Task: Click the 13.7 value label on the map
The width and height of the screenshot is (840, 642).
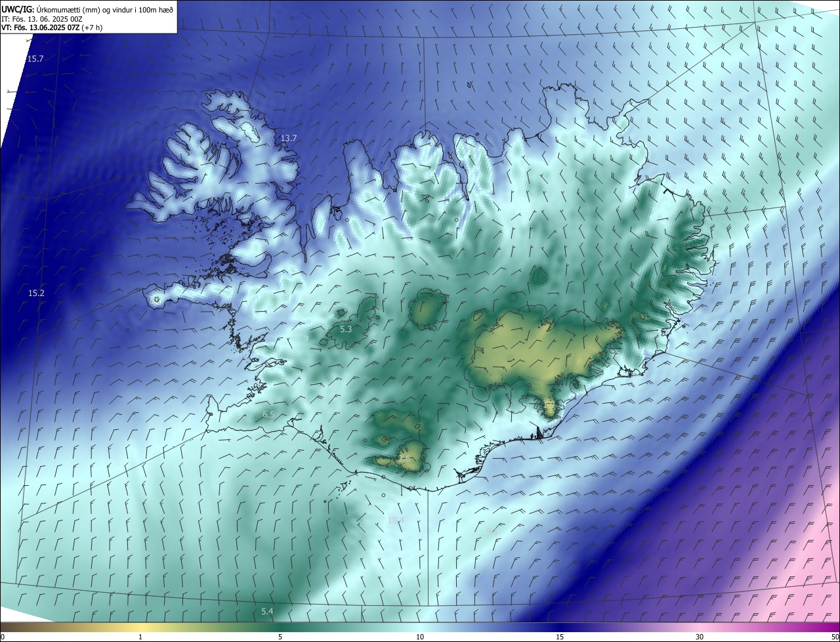Action: point(289,138)
